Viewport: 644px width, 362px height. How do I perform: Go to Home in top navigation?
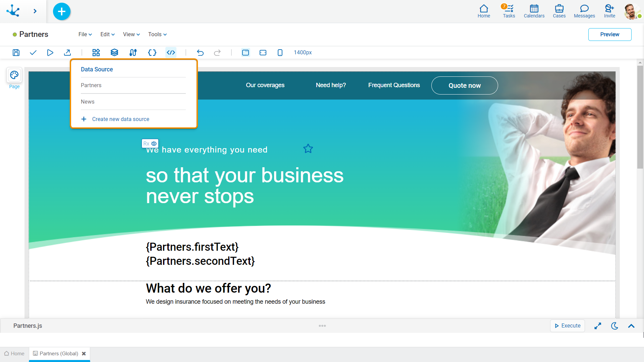pos(484,11)
